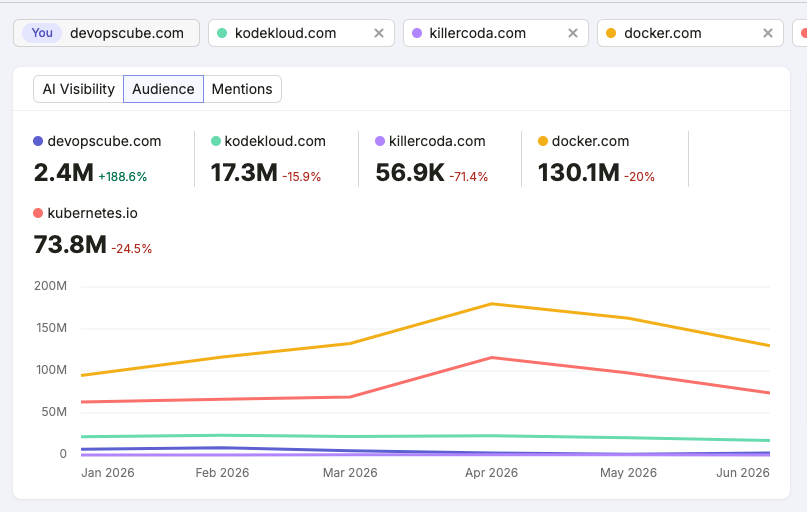Click the 2.4M audience value

click(x=64, y=172)
